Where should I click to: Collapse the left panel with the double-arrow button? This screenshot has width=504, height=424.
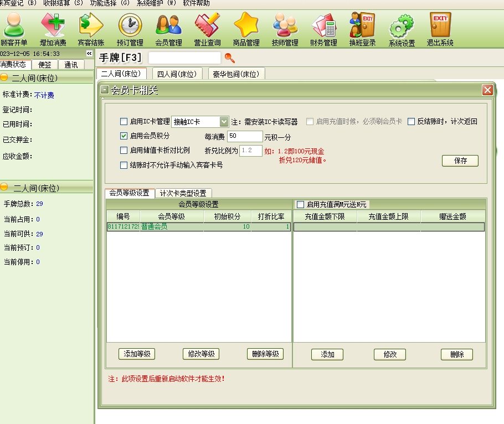click(89, 54)
